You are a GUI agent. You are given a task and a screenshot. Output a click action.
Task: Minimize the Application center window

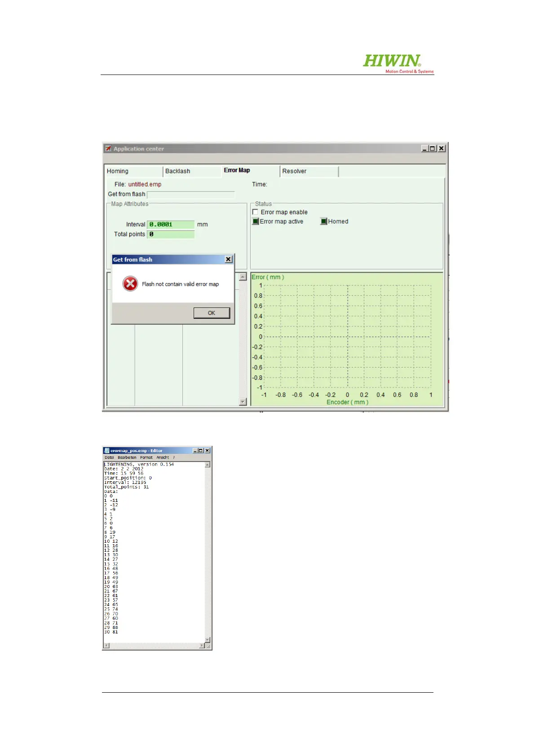(x=424, y=149)
